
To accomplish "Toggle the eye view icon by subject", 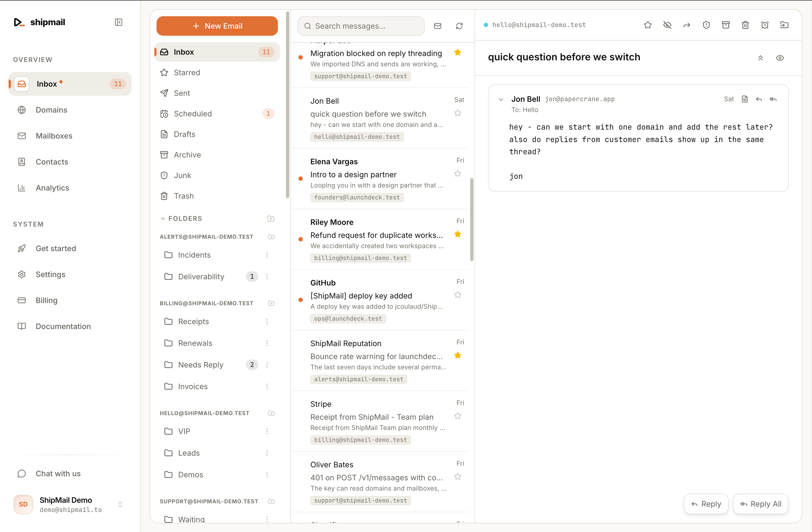I will tap(780, 58).
